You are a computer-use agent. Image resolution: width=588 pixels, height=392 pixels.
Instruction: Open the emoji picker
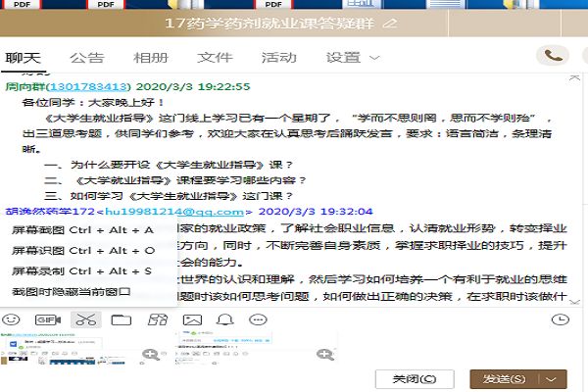pos(13,319)
